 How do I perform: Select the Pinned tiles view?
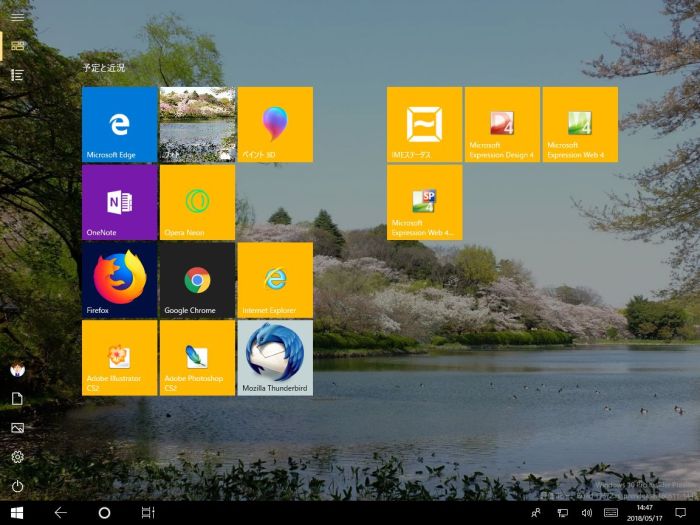[17, 45]
